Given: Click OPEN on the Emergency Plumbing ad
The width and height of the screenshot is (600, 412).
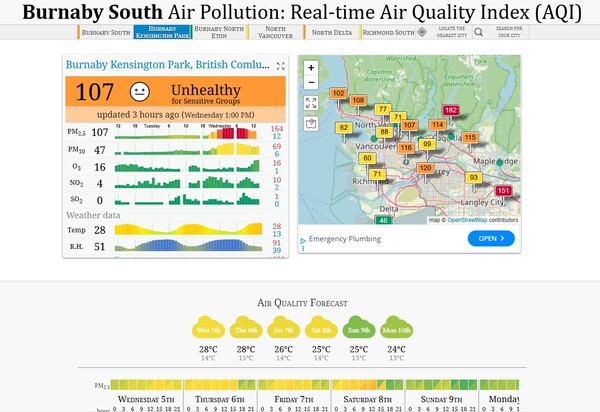Looking at the screenshot, I should pyautogui.click(x=491, y=238).
